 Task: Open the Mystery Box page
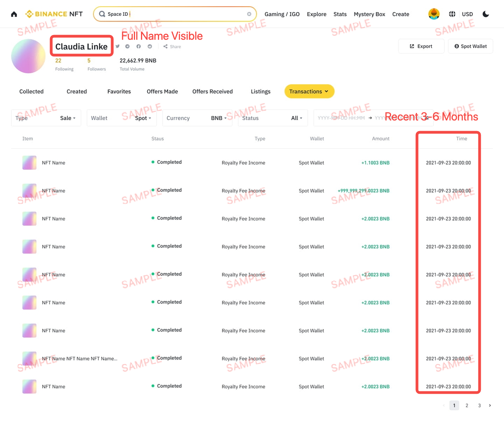[369, 14]
